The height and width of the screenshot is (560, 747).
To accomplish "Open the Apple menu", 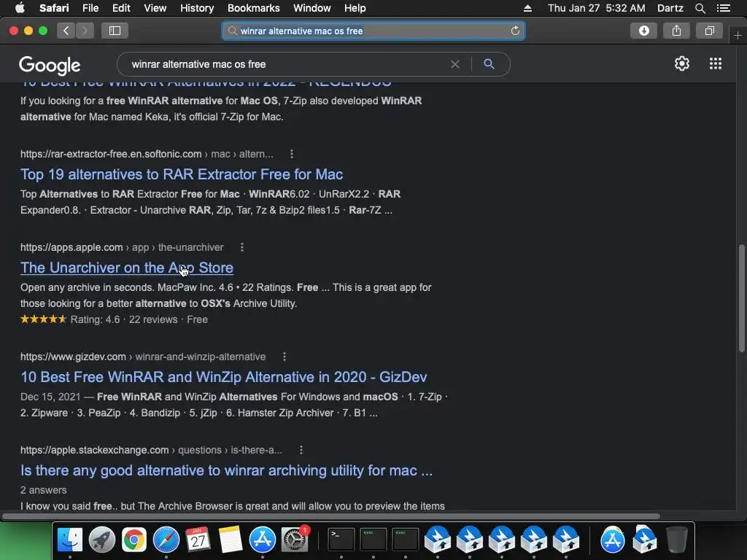I will tap(20, 8).
